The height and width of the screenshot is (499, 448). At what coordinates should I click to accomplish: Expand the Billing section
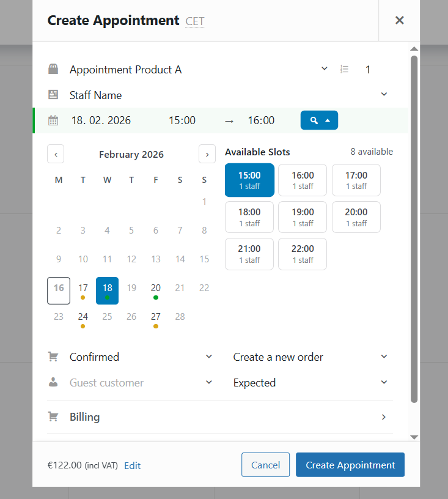click(384, 416)
